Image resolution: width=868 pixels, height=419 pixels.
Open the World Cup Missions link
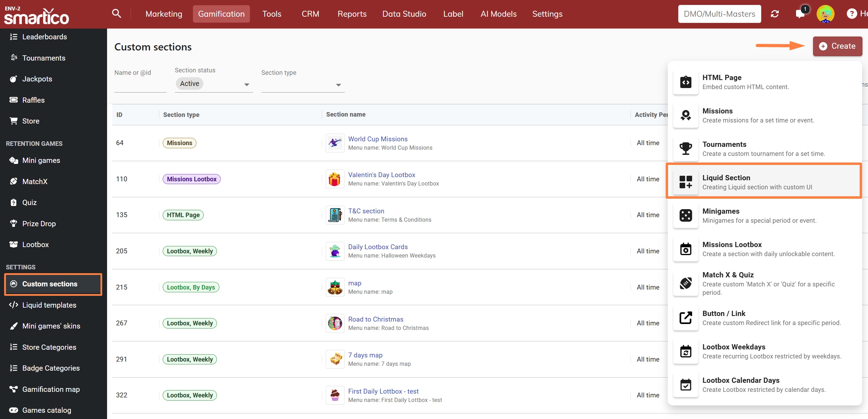[x=378, y=139]
